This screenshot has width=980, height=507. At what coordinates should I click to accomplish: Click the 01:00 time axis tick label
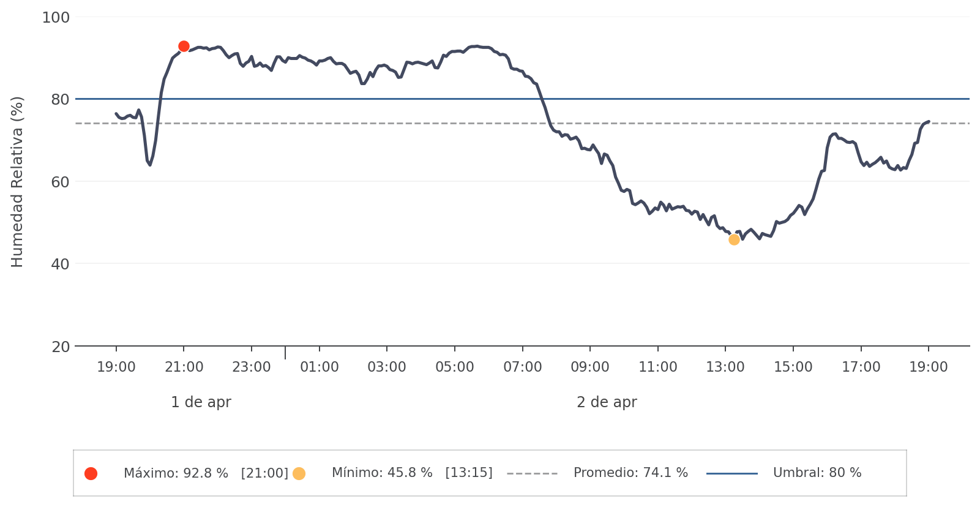click(x=319, y=367)
